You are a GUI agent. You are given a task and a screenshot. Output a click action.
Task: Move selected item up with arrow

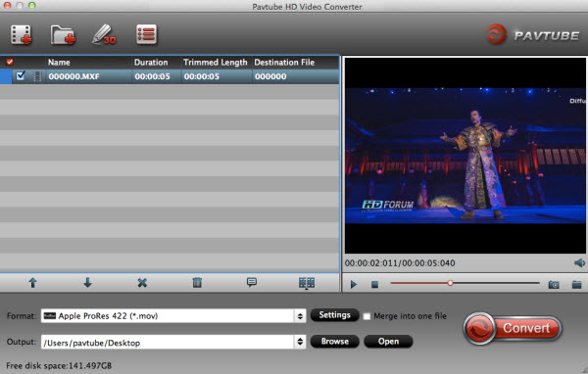(x=33, y=283)
